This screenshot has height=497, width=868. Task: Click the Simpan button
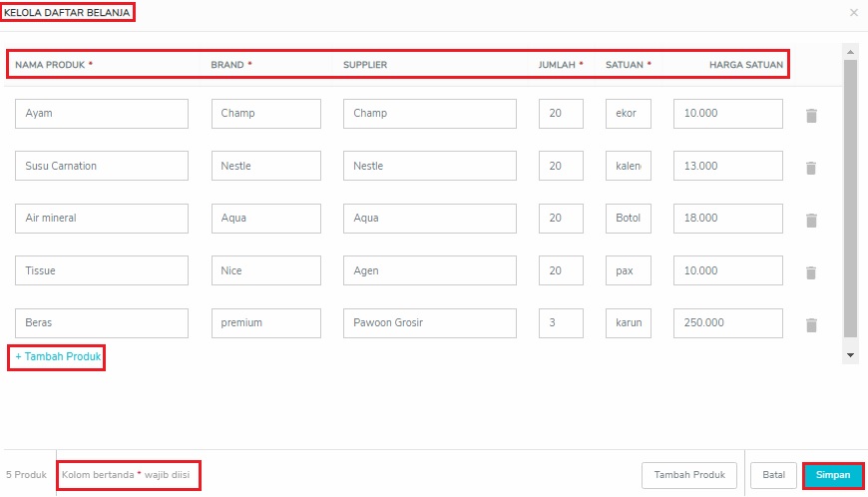click(x=832, y=475)
